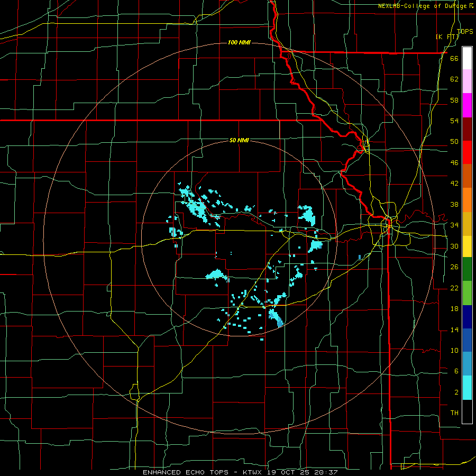Select the light pink legend swatch
The height and width of the screenshot is (476, 476).
pyautogui.click(x=467, y=81)
